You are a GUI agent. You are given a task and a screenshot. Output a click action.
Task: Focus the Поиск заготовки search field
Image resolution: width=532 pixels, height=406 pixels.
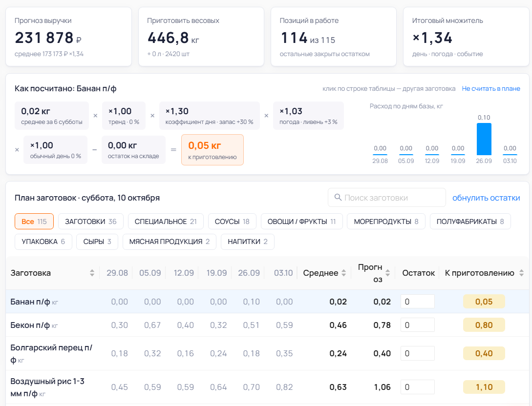(x=387, y=197)
